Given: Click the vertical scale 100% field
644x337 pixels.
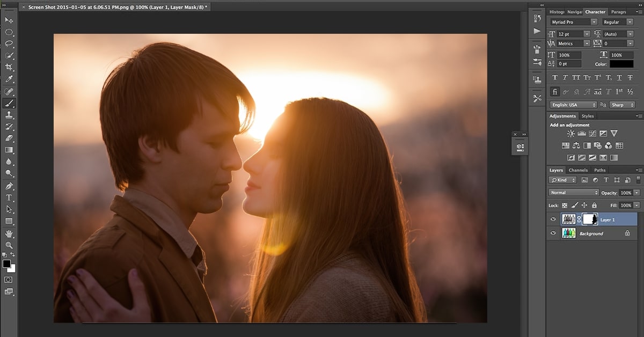Looking at the screenshot, I should tap(569, 55).
